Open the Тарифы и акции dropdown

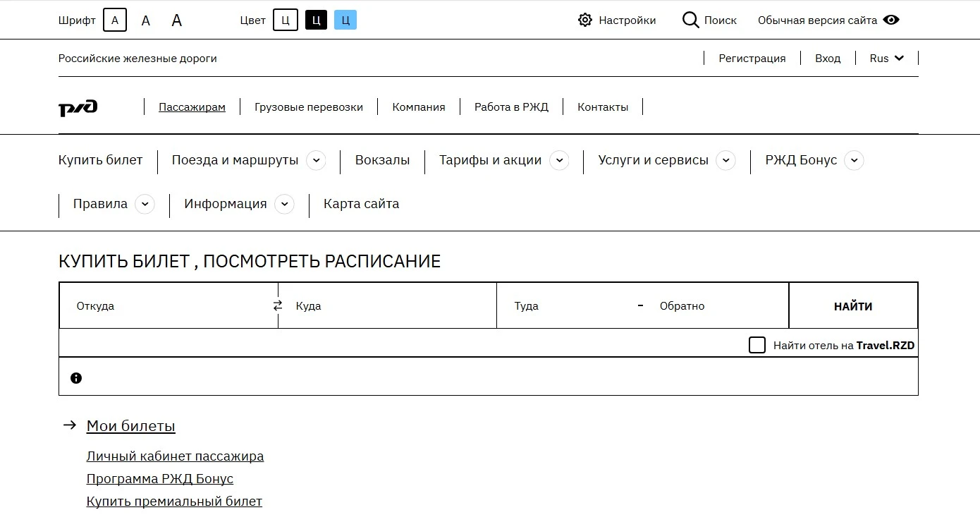click(x=560, y=161)
